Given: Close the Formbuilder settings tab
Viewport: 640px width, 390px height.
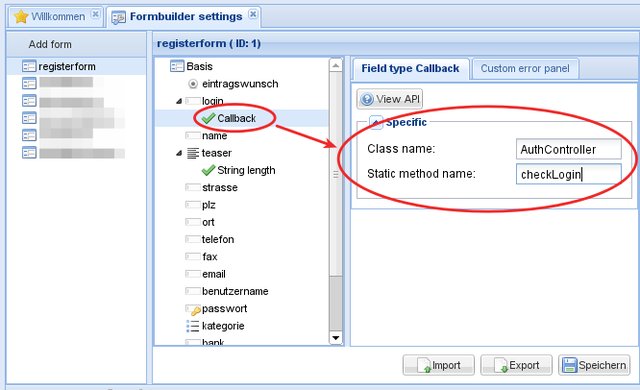Looking at the screenshot, I should pos(253,14).
